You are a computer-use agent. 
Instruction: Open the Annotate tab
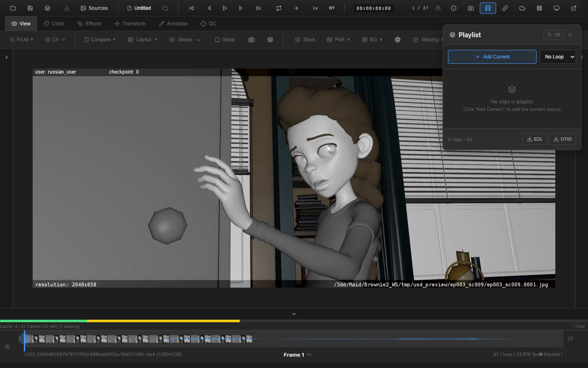(x=173, y=23)
